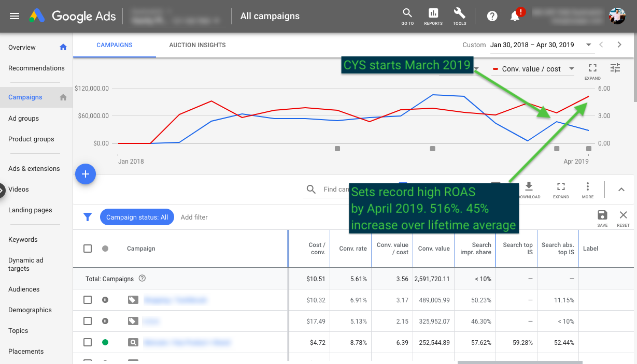637x364 pixels.
Task: Go to the next date range
Action: tap(619, 45)
